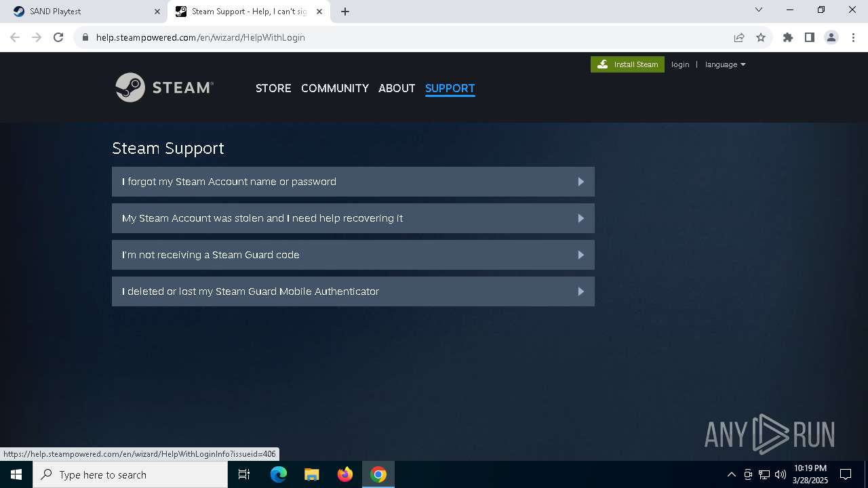Open File Explorer from taskbar
The width and height of the screenshot is (868, 488).
pos(312,474)
